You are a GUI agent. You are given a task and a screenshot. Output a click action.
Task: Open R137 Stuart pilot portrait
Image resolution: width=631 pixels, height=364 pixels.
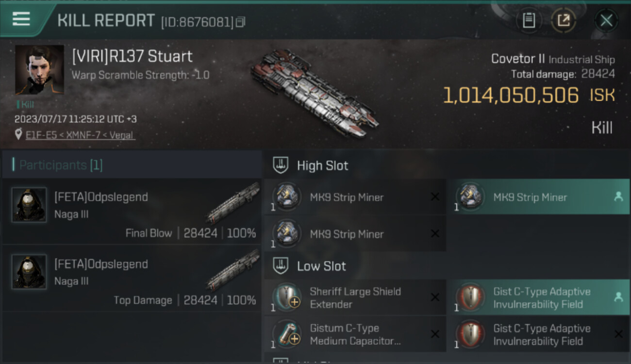tap(39, 70)
